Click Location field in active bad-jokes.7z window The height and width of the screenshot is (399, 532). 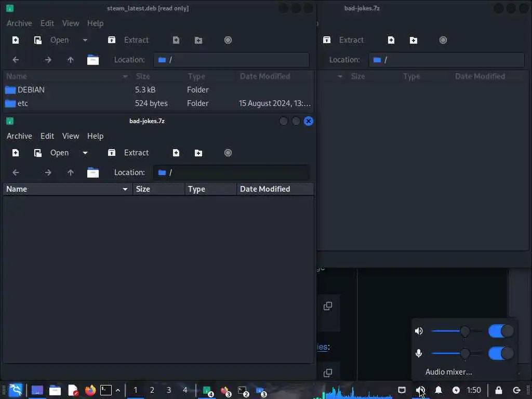(x=231, y=172)
